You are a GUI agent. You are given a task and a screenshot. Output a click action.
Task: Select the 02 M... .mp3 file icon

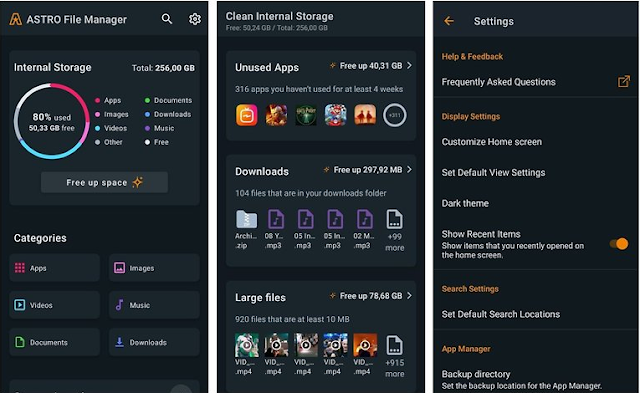pyautogui.click(x=364, y=219)
